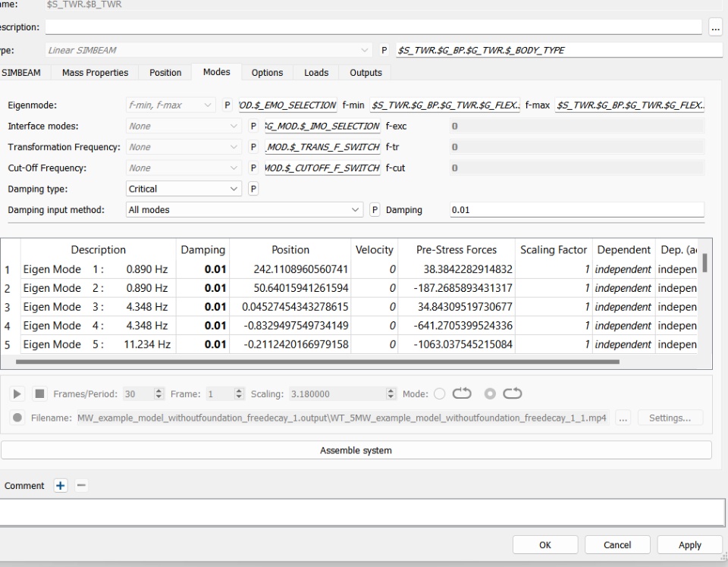
Task: Open the Type Linear SIMBEAM dropdown
Action: point(209,50)
